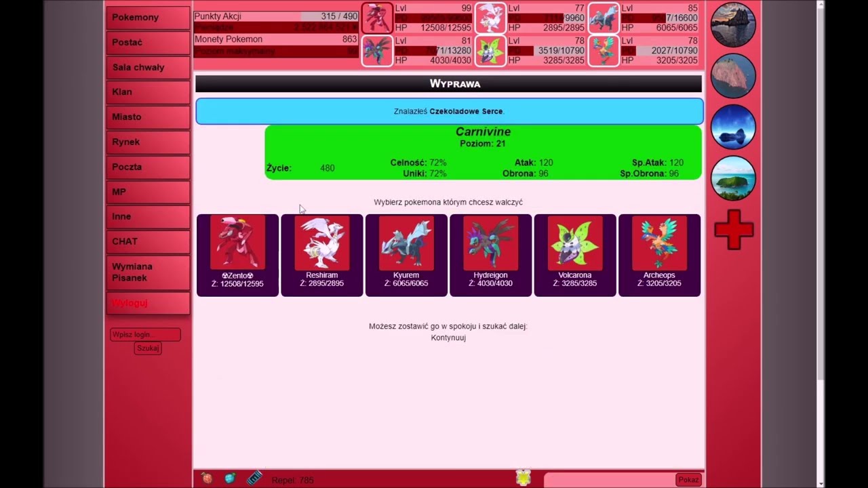Click the repel spray icon in bottom bar

click(254, 479)
